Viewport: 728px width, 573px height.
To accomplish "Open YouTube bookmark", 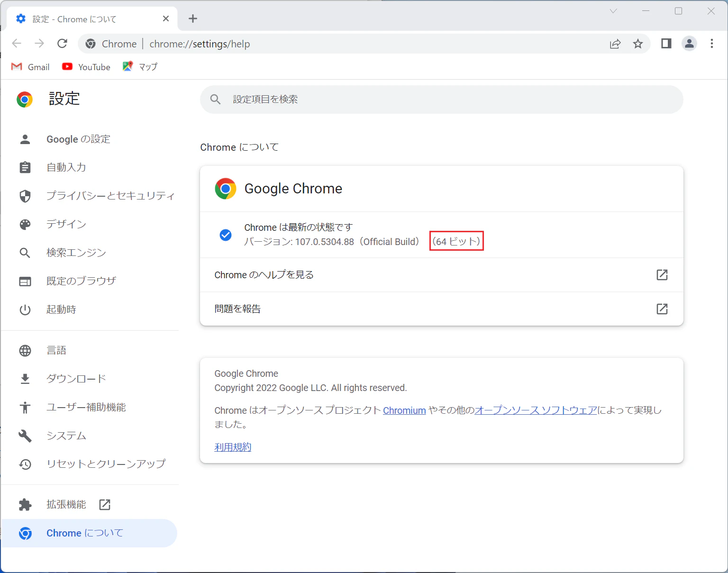I will (x=86, y=67).
